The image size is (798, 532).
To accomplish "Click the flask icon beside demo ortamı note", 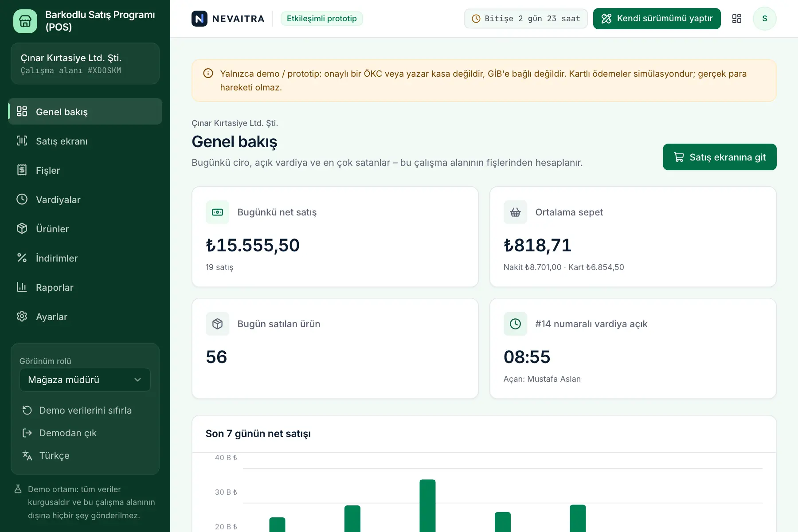I will coord(18,489).
